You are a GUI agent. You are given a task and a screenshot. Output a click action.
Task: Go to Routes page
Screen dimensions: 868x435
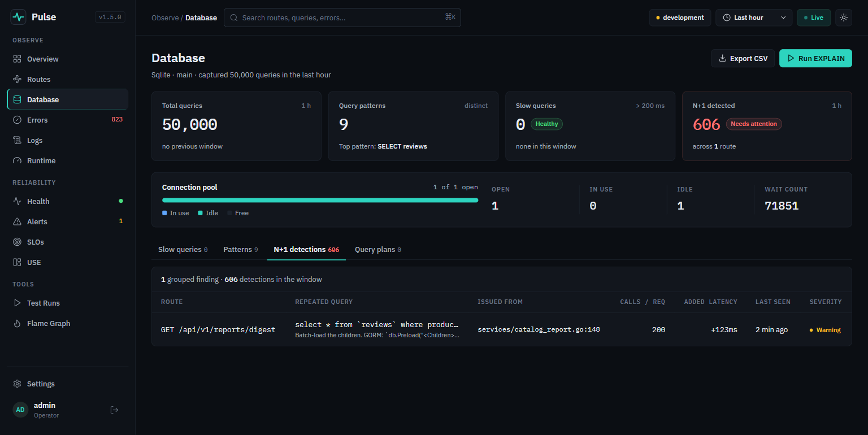67,79
